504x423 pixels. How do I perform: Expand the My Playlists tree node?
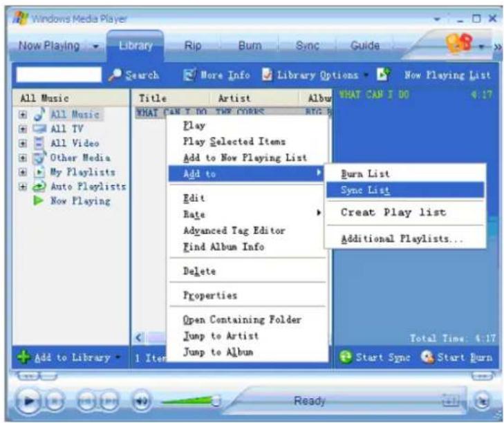(x=23, y=172)
